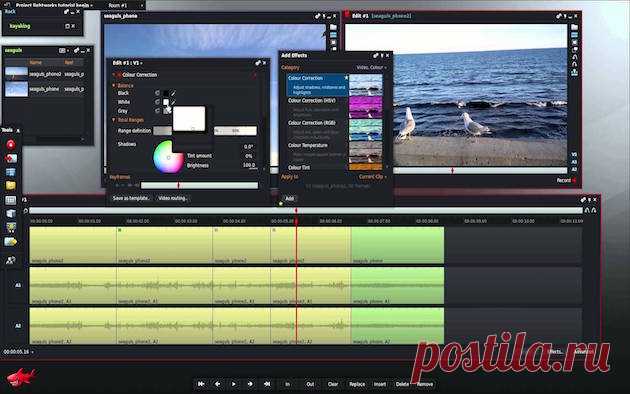Jump to the start of the edit
This screenshot has width=630, height=394.
tap(201, 384)
